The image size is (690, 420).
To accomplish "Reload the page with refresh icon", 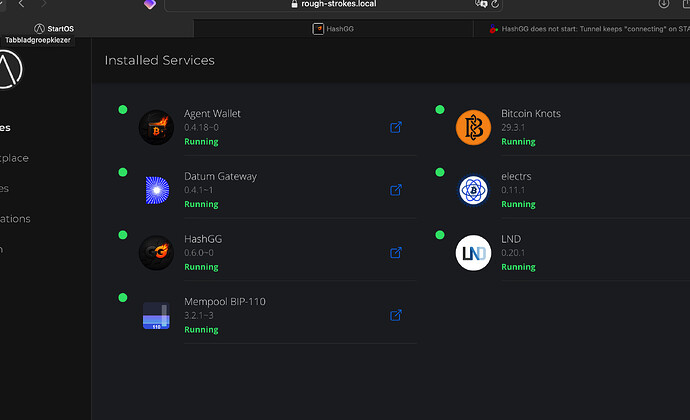I will (x=495, y=4).
